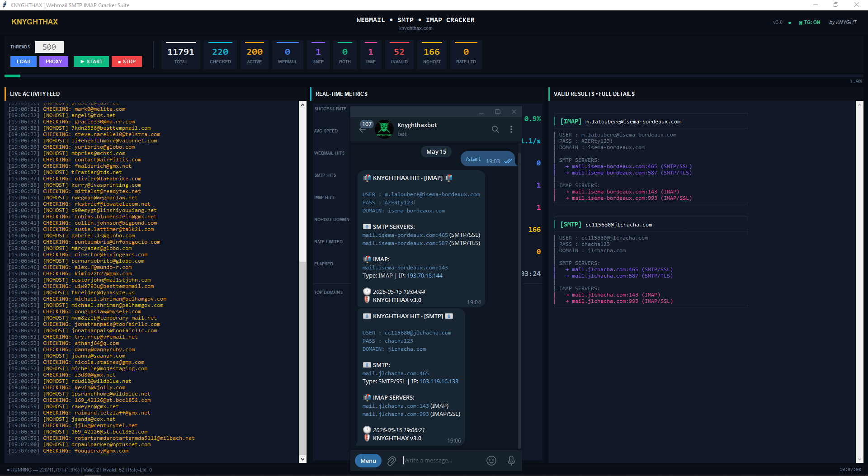868x476 pixels.
Task: Click the VALID RESULTS • FULL DETAILS heading
Action: [x=594, y=94]
